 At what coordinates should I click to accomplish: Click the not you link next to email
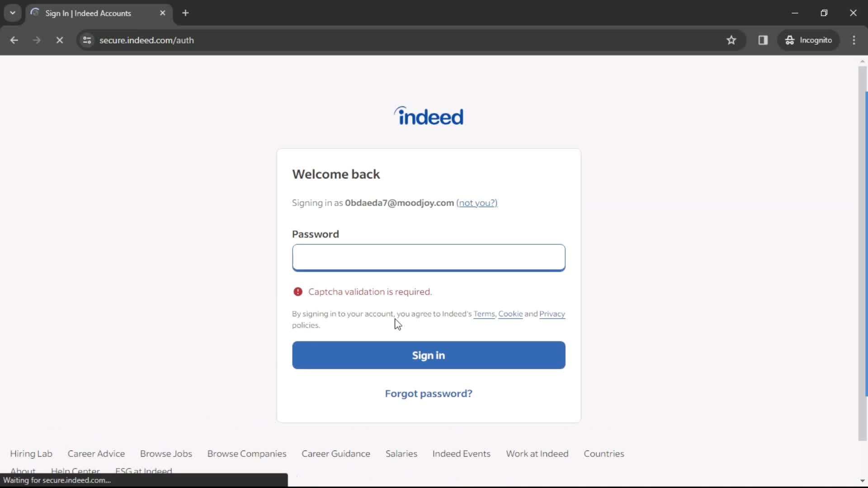coord(476,202)
